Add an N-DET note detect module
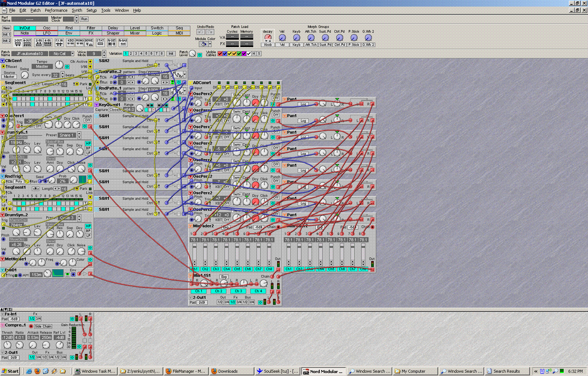588x376 pixels. [112, 43]
